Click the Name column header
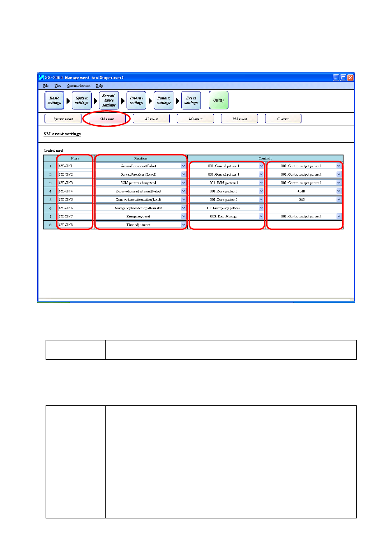The width and height of the screenshot is (392, 555). pyautogui.click(x=75, y=158)
